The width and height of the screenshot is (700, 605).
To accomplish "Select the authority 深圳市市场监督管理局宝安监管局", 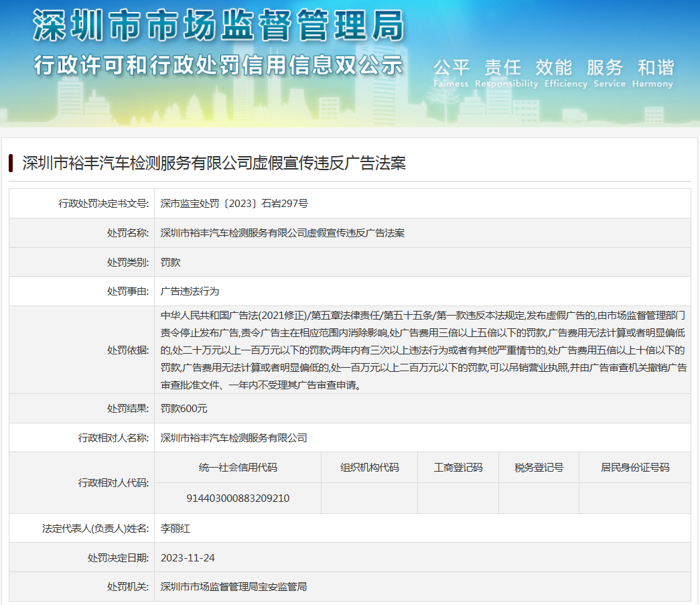I will [x=234, y=587].
